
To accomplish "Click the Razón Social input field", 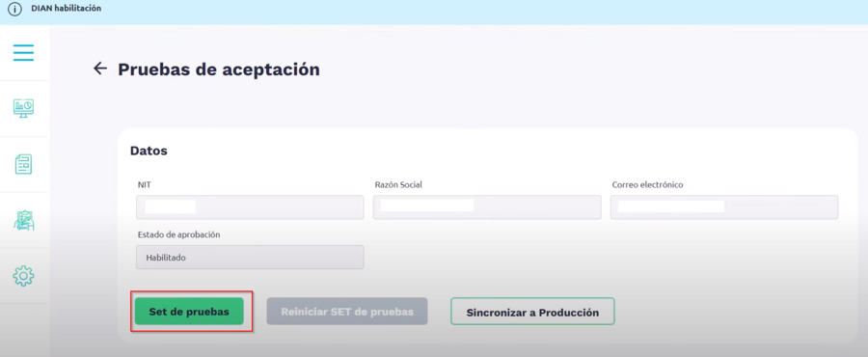I will click(487, 207).
